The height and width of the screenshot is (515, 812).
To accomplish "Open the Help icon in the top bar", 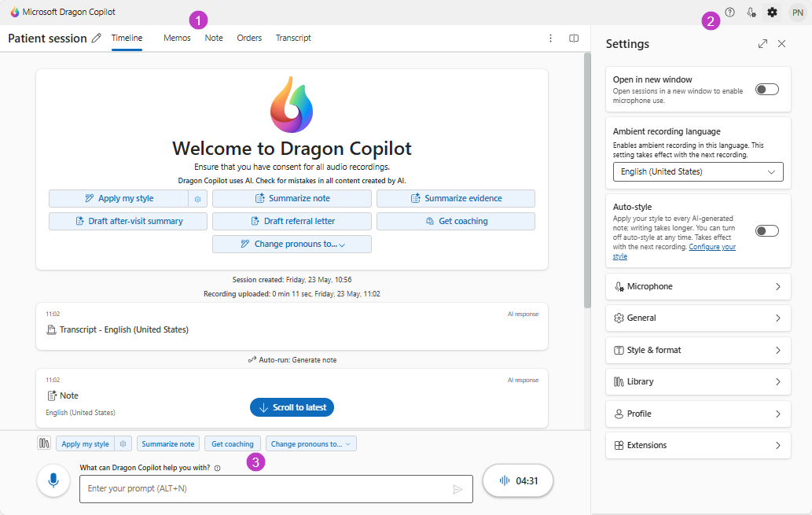I will [x=730, y=12].
